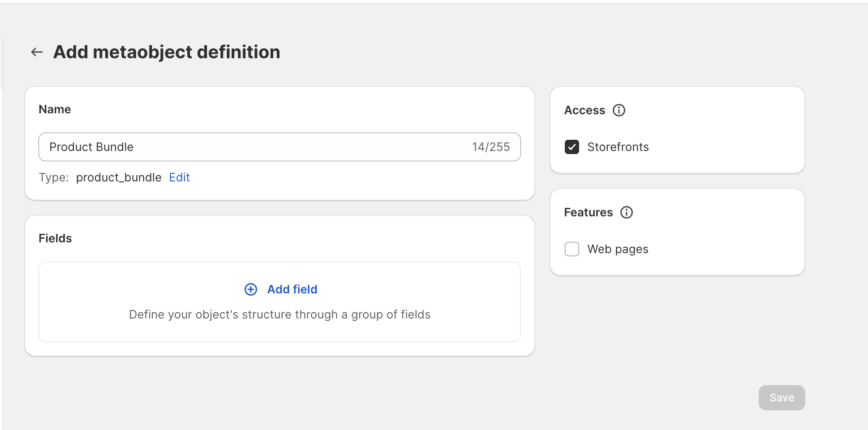The height and width of the screenshot is (430, 868).
Task: Enable the Web pages checkbox
Action: click(x=572, y=249)
